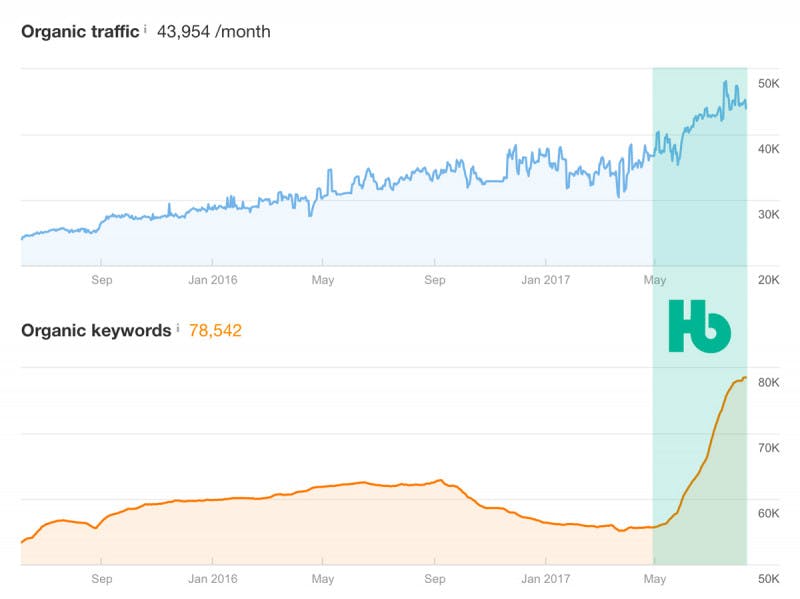Image resolution: width=800 pixels, height=599 pixels.
Task: Click the 60K label on the keywords axis
Action: 768,513
